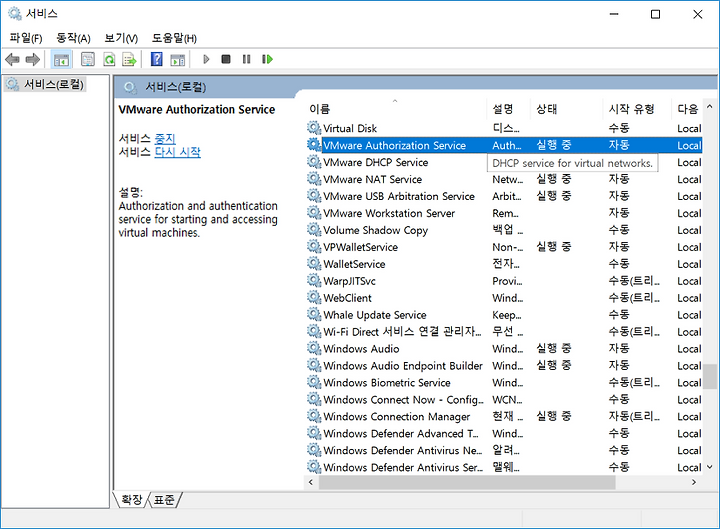Image resolution: width=720 pixels, height=529 pixels.
Task: Sort by the 이름 column header
Action: (x=395, y=109)
